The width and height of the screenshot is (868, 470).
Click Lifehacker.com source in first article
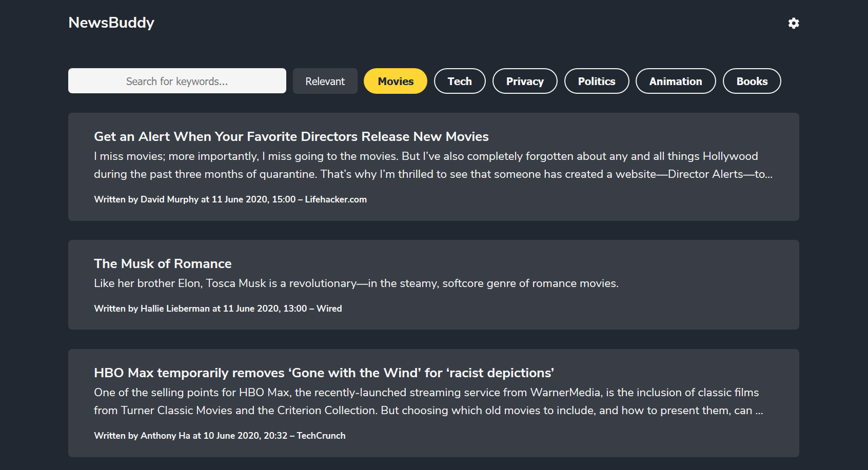[x=336, y=199]
